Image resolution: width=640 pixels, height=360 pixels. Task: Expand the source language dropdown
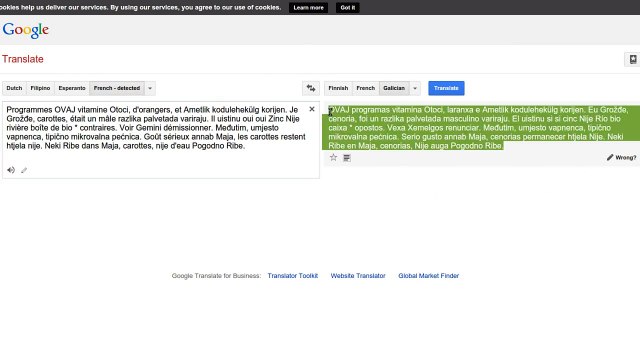(x=150, y=88)
